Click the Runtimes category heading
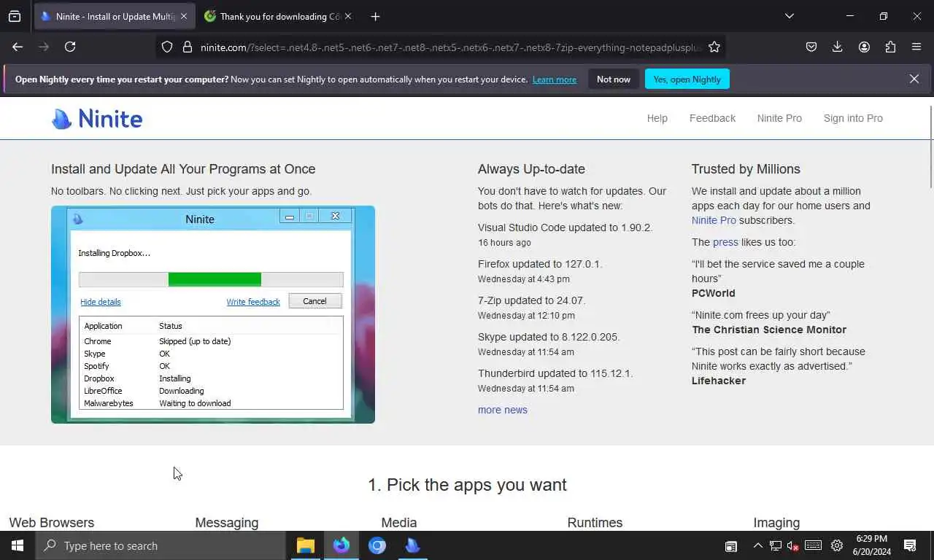Screen dimensions: 934x560 (595, 523)
